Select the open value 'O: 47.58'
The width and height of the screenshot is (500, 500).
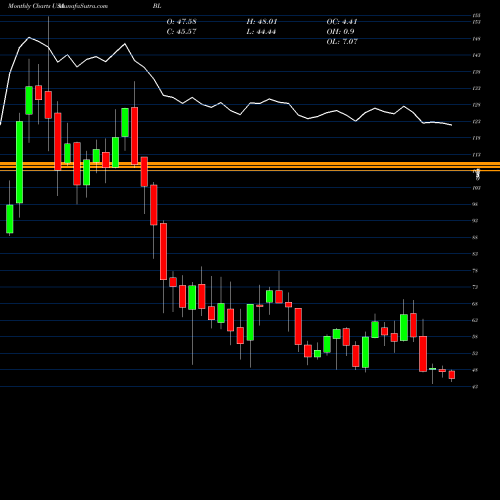(181, 22)
